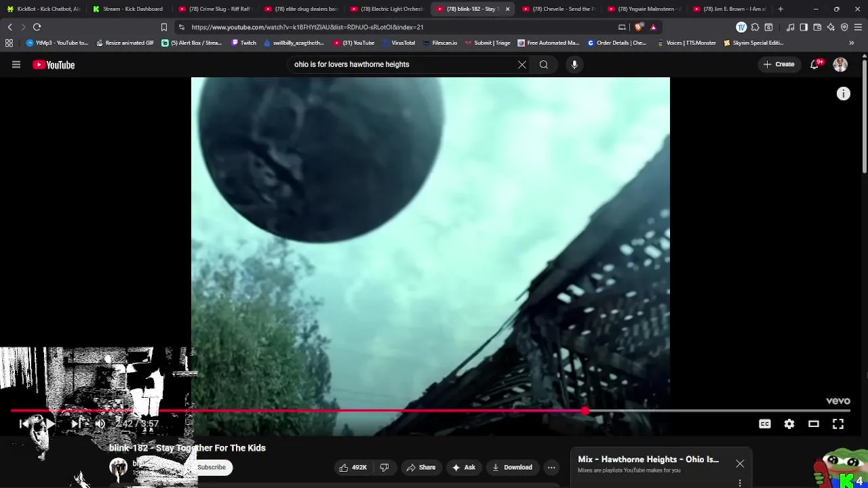This screenshot has width=868, height=488.
Task: Switch to the Chevelle - Send the Pain tab
Action: point(558,9)
